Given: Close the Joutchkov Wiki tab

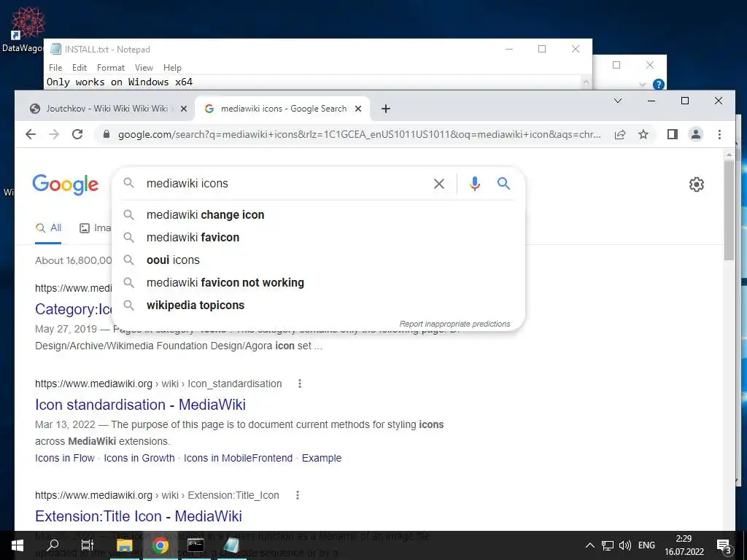Looking at the screenshot, I should pos(184,109).
